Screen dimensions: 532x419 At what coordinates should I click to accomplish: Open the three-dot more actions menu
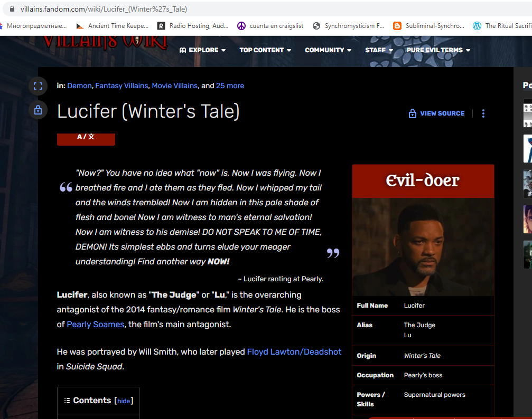pyautogui.click(x=483, y=113)
